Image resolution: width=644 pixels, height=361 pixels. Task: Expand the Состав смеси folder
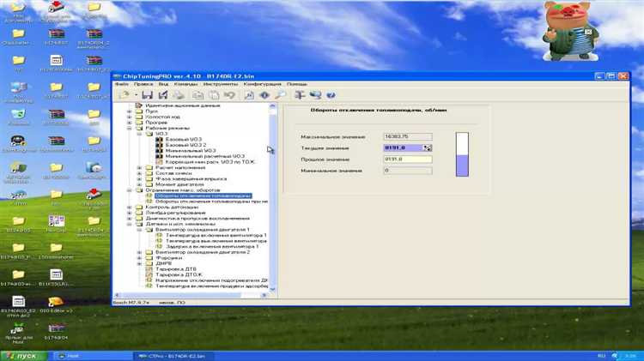(139, 173)
